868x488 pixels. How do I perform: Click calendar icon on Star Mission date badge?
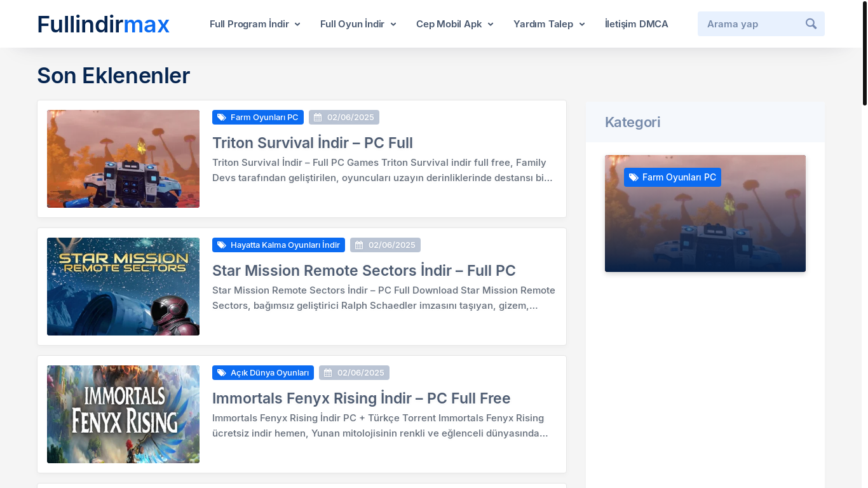359,245
